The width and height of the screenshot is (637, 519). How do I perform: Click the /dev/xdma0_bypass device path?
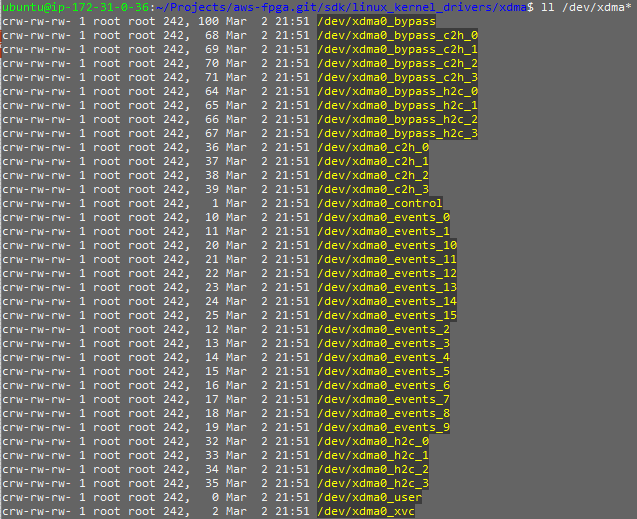tap(377, 22)
